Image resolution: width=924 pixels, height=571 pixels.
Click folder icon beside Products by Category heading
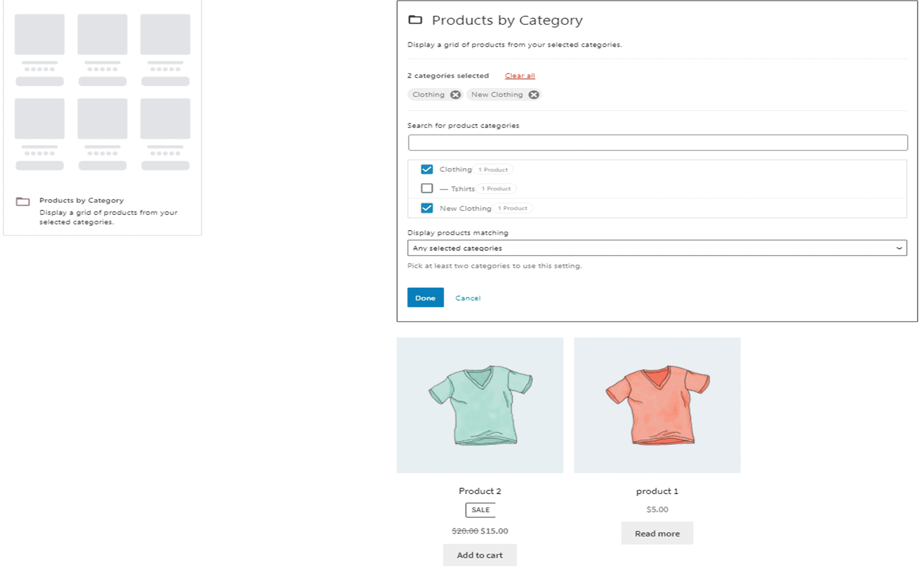(x=415, y=20)
